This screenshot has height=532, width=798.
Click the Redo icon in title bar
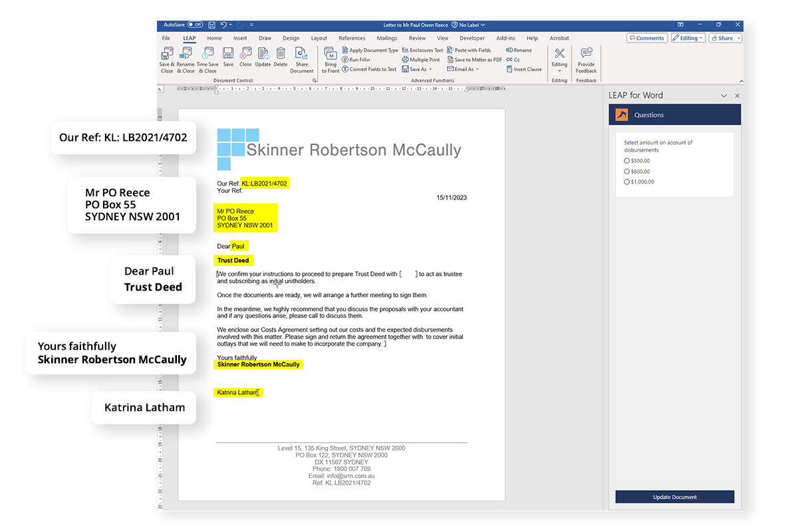[240, 25]
